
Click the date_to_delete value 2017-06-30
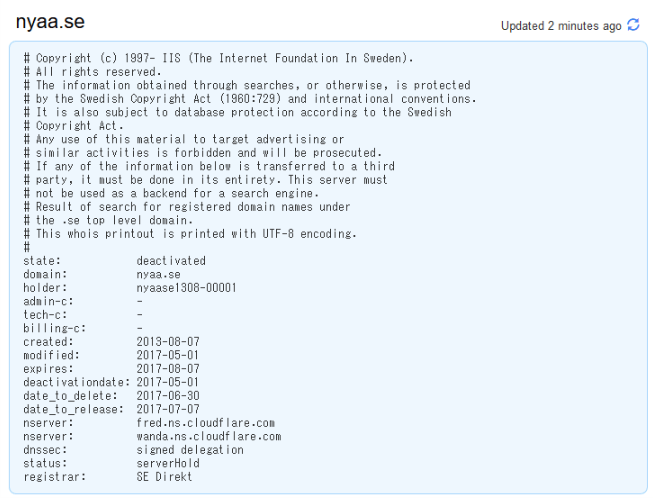click(168, 396)
